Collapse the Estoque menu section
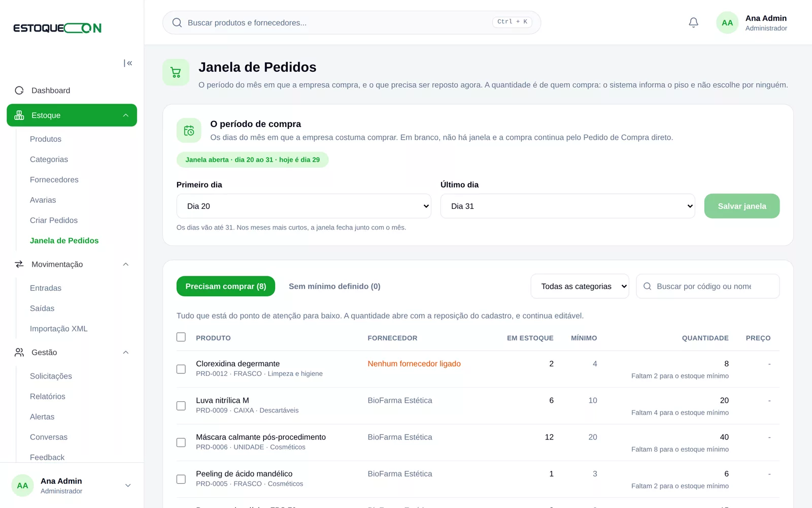This screenshot has height=508, width=812. (x=126, y=115)
